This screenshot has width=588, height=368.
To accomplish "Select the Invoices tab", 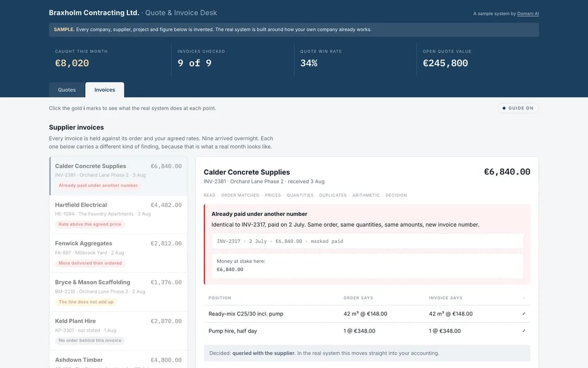I will [105, 90].
